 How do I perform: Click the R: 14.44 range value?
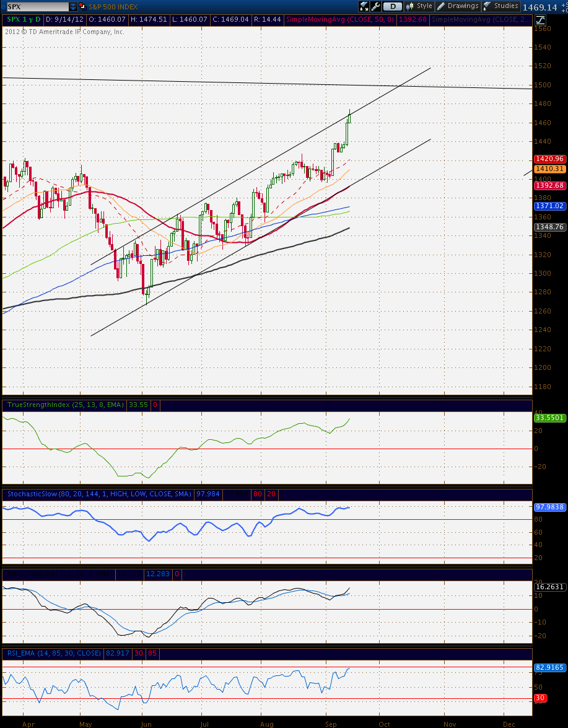pyautogui.click(x=266, y=19)
